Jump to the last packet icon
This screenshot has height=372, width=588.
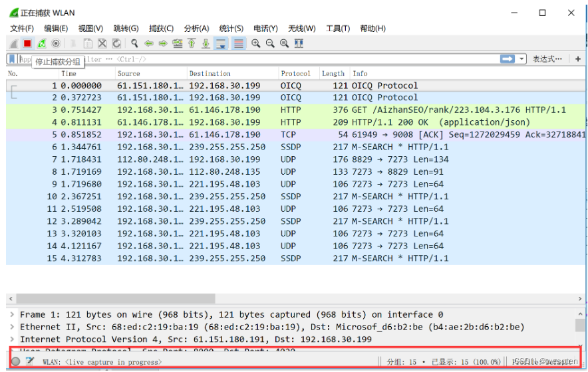coord(206,43)
